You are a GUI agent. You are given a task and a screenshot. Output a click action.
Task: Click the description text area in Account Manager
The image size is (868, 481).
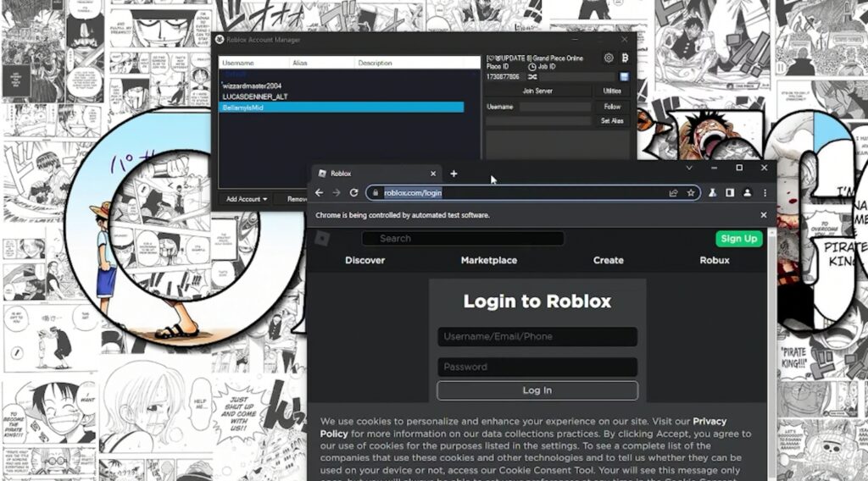558,145
